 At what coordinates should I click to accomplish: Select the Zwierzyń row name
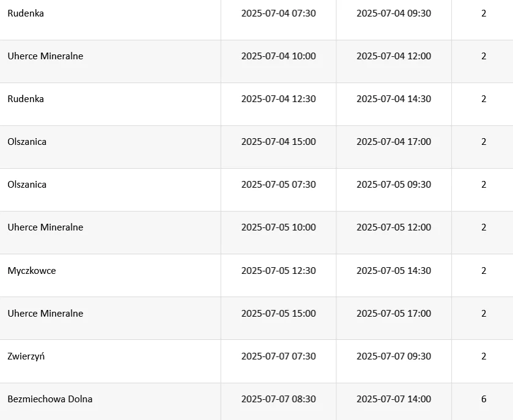click(x=26, y=356)
